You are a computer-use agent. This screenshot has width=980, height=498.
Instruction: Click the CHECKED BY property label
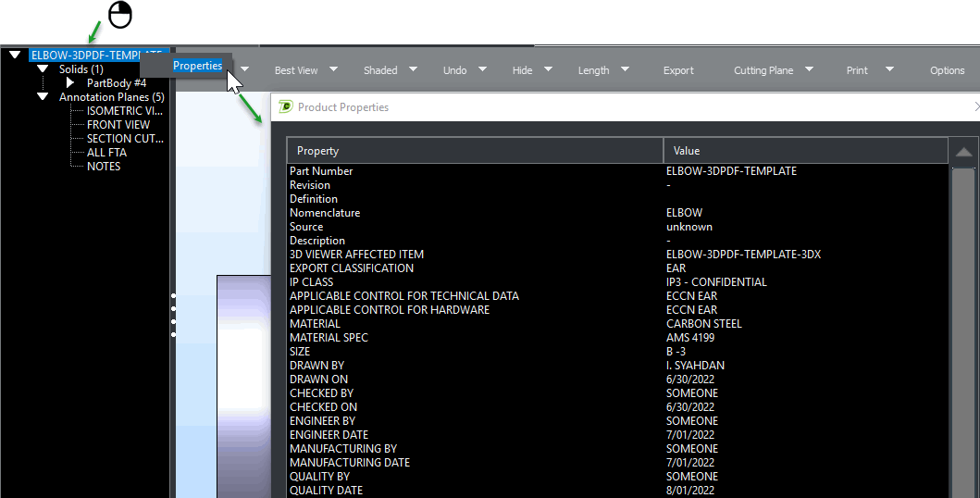[x=321, y=392]
